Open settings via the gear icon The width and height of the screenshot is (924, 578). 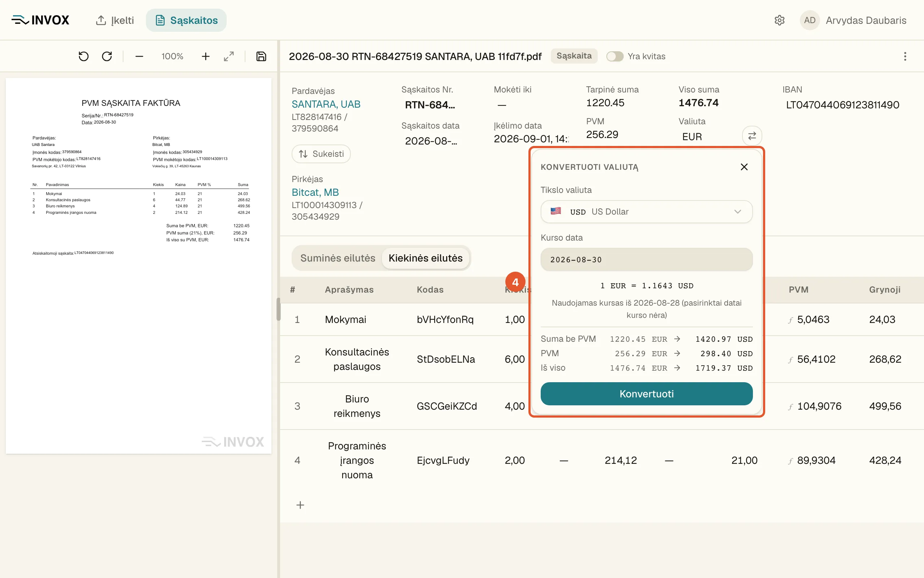(779, 20)
